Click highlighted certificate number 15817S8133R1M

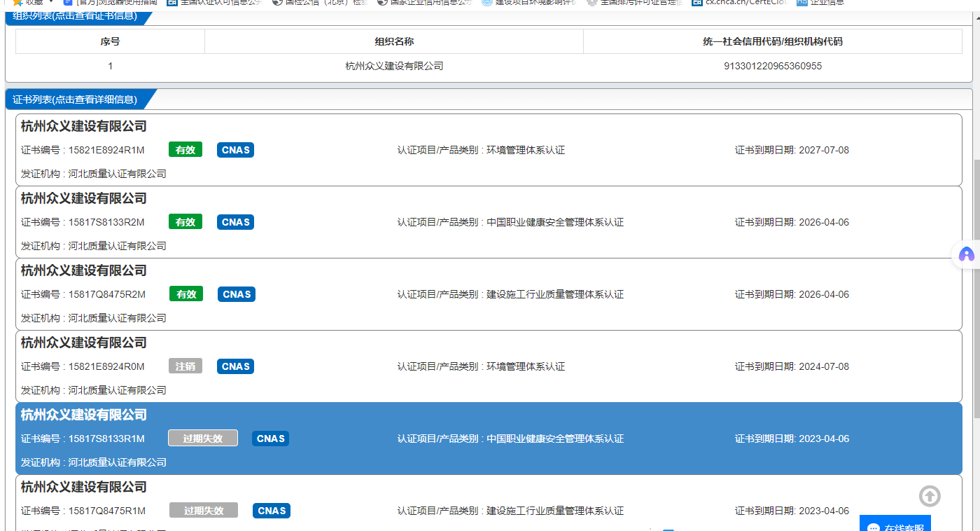pos(106,439)
